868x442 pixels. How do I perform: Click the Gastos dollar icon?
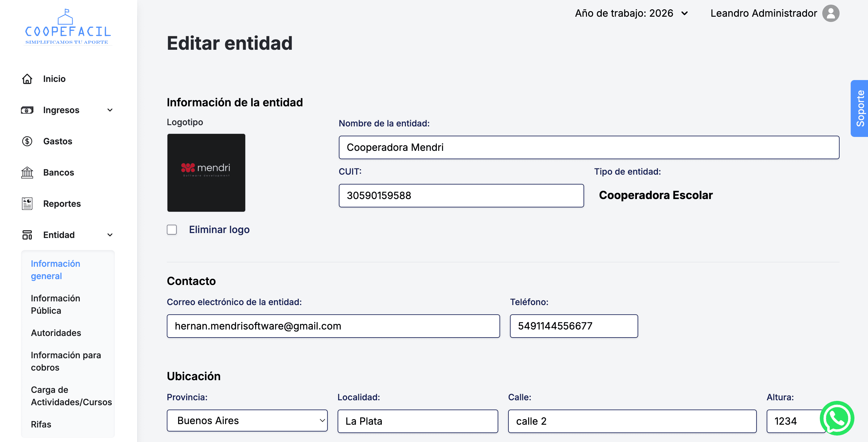point(27,141)
